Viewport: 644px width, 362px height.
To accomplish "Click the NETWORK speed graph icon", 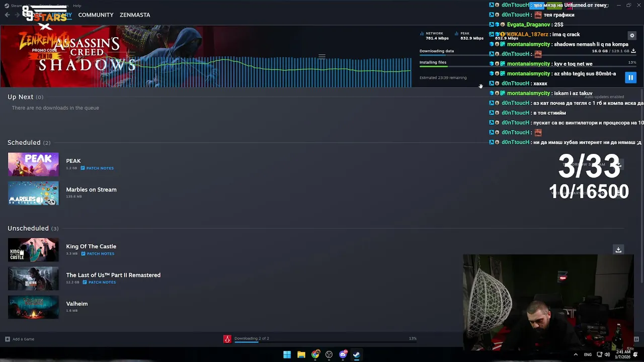I will click(x=422, y=34).
